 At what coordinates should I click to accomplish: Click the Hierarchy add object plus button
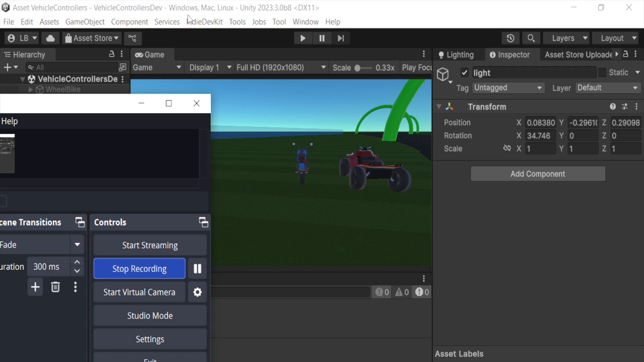tap(10, 67)
